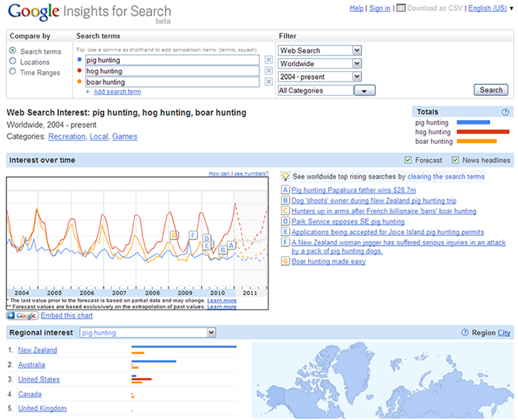
Task: Select marker F on the chart
Action: pos(193,235)
